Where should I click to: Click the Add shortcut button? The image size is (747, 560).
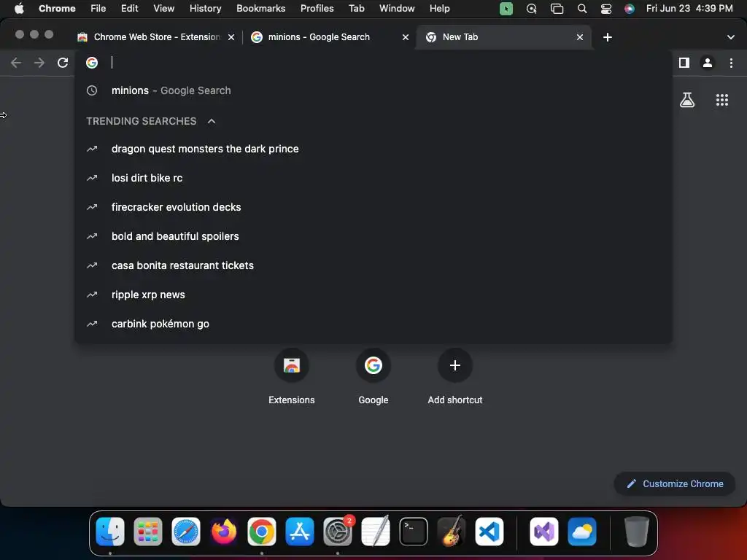click(455, 376)
